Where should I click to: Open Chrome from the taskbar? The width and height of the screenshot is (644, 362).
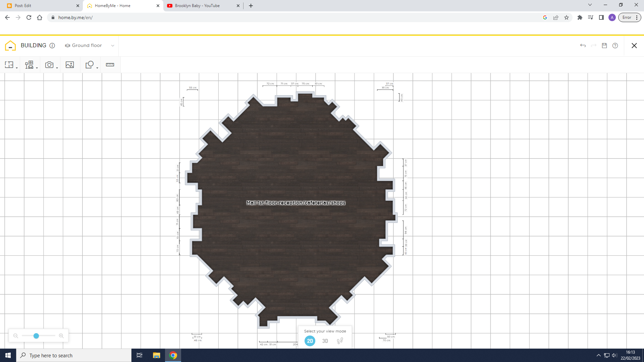173,355
